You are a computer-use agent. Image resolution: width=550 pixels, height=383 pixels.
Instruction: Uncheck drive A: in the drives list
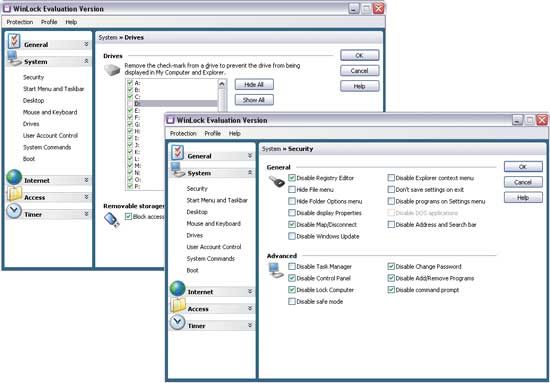point(130,83)
